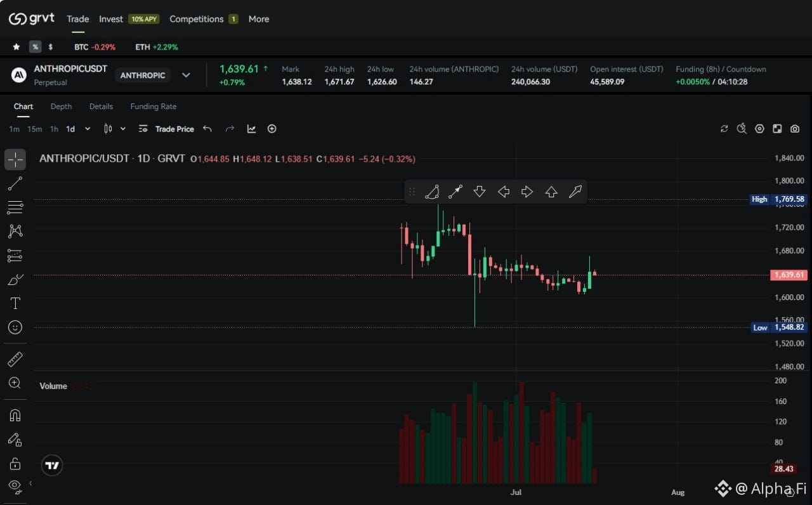Toggle hide all drawings eye icon
This screenshot has width=812, height=505.
pos(15,487)
